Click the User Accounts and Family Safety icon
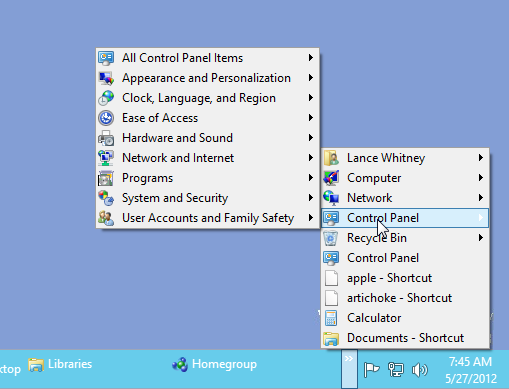Viewport: 509px width, 389px height. 106,218
